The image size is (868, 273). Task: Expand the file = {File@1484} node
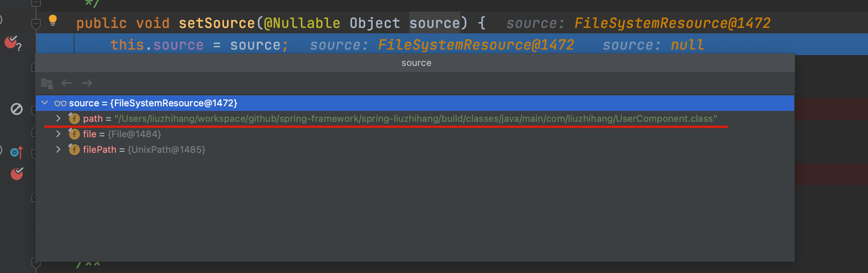(58, 134)
